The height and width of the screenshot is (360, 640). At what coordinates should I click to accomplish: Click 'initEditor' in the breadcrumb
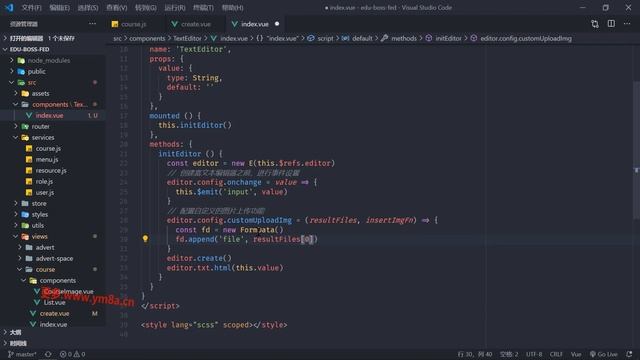click(x=448, y=38)
